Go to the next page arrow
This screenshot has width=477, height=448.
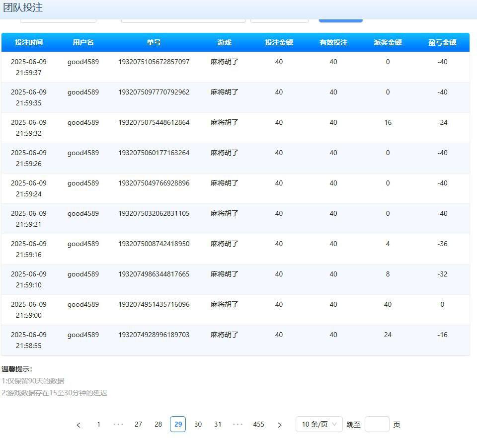[280, 425]
